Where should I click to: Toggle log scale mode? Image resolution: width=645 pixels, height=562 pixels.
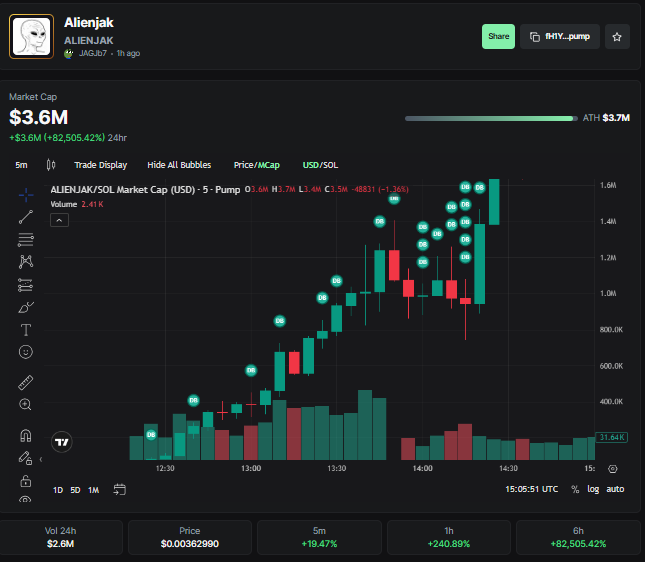pos(593,489)
